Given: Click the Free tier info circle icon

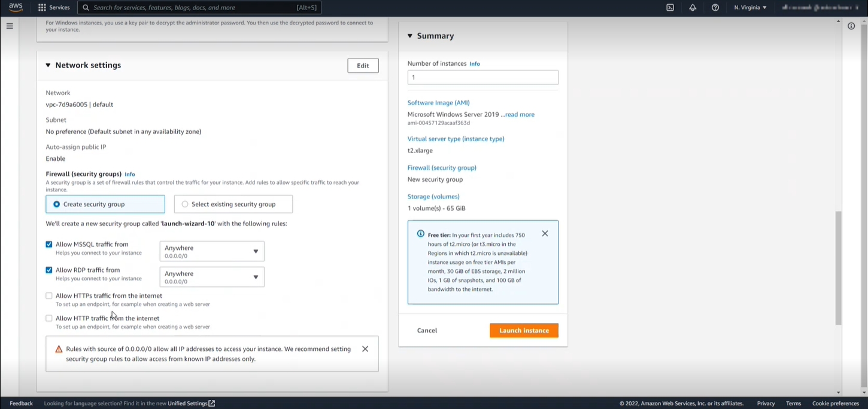Looking at the screenshot, I should [x=421, y=234].
